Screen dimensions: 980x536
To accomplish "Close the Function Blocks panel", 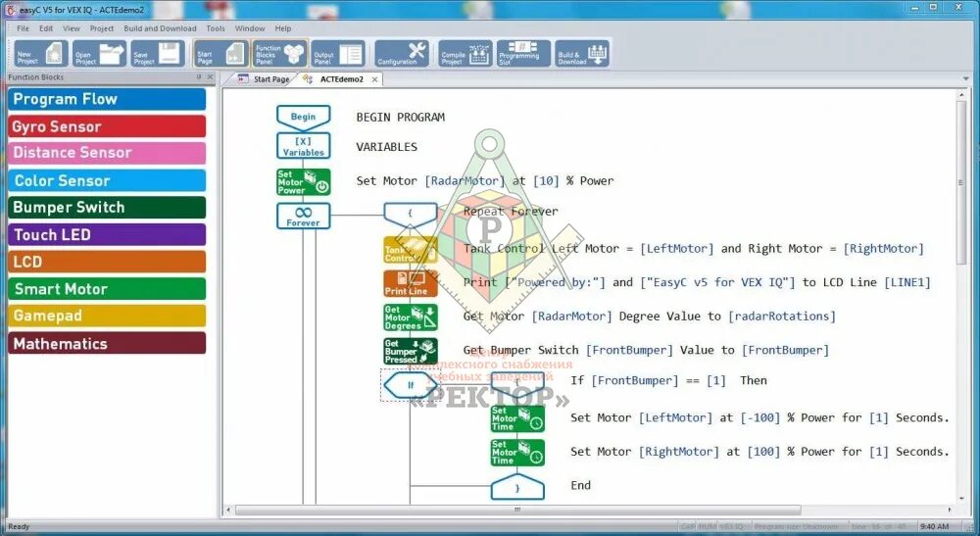I will pyautogui.click(x=210, y=76).
